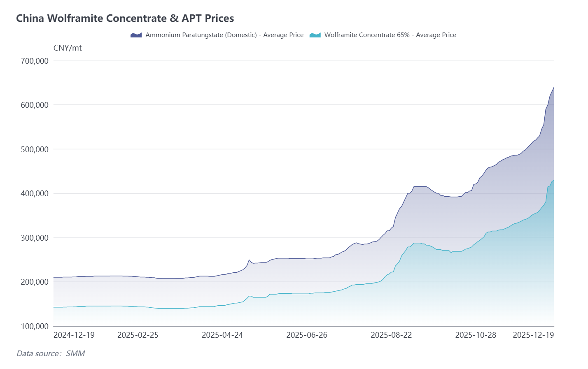The image size is (588, 369).
Task: Click the Wolframite Concentrate legend color icon
Action: tap(315, 35)
